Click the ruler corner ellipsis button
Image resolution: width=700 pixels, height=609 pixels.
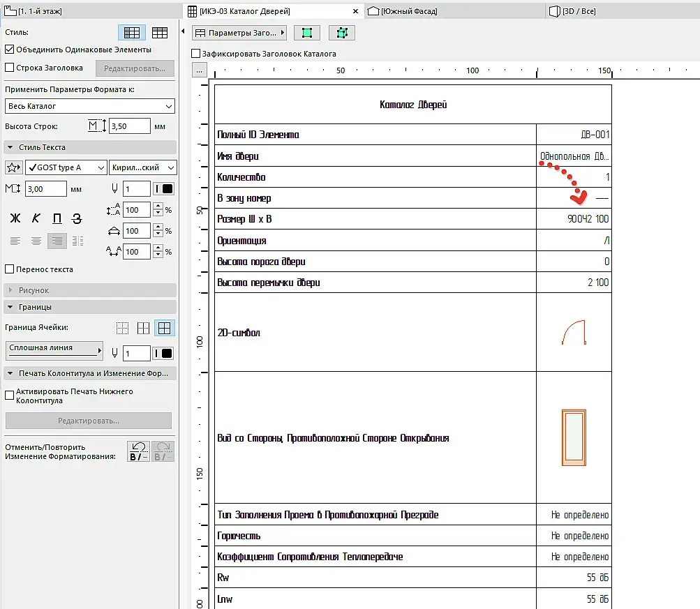point(199,70)
